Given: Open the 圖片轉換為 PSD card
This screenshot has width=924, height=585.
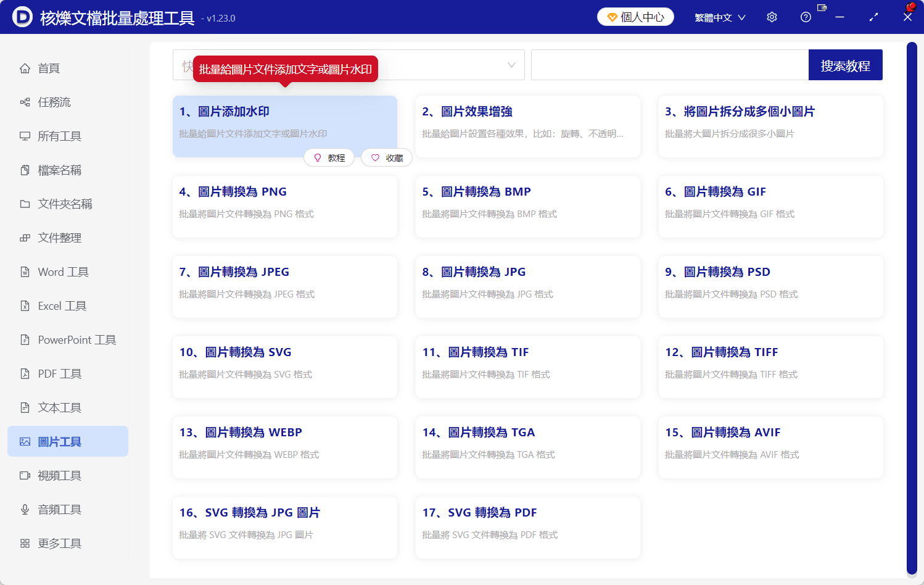Looking at the screenshot, I should point(771,287).
